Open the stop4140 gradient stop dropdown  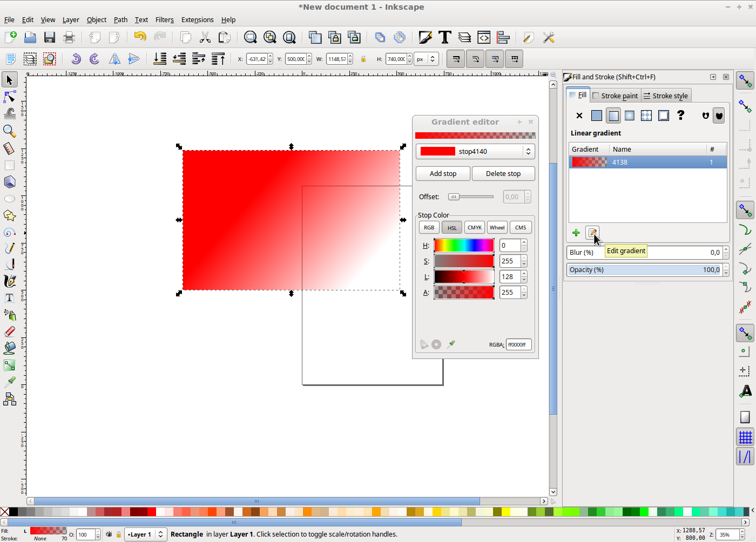pos(528,152)
